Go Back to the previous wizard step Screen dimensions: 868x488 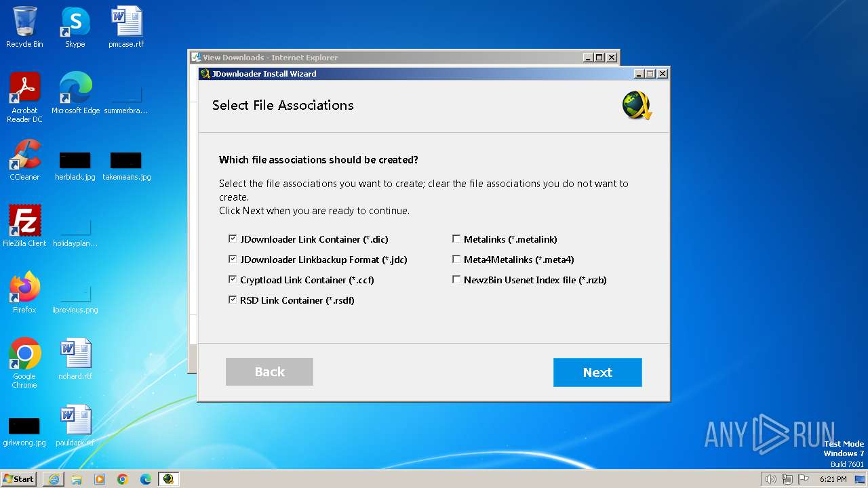269,371
